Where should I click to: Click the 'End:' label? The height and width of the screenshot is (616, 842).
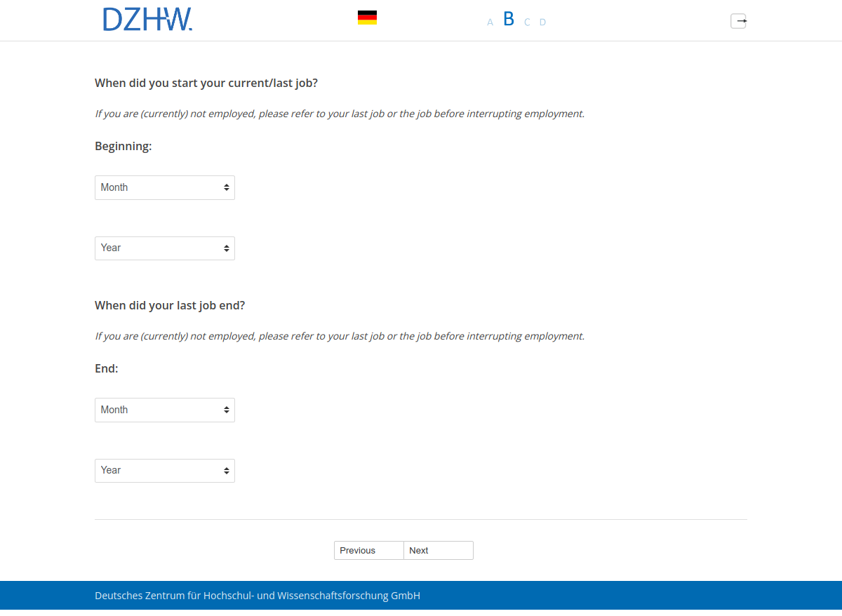coord(107,368)
